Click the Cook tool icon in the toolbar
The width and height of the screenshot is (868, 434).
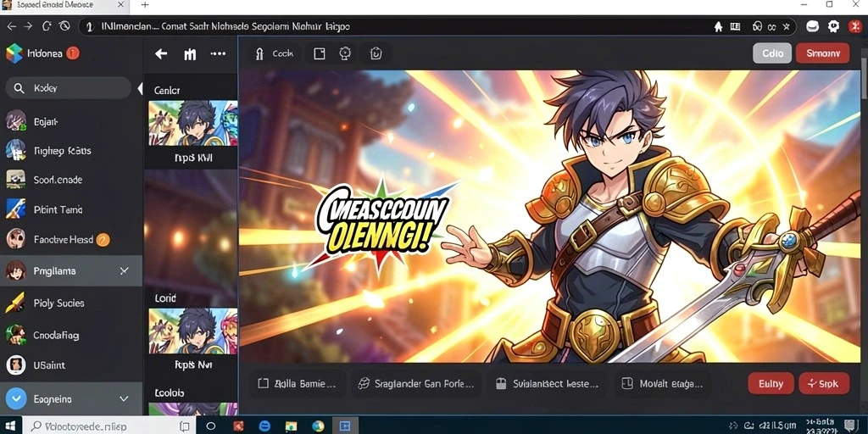[x=259, y=53]
